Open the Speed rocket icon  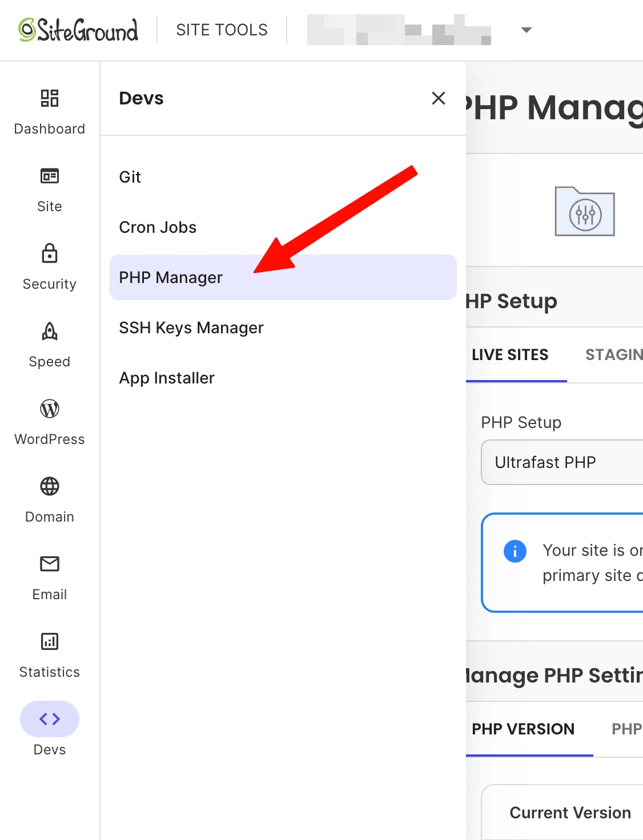tap(50, 331)
